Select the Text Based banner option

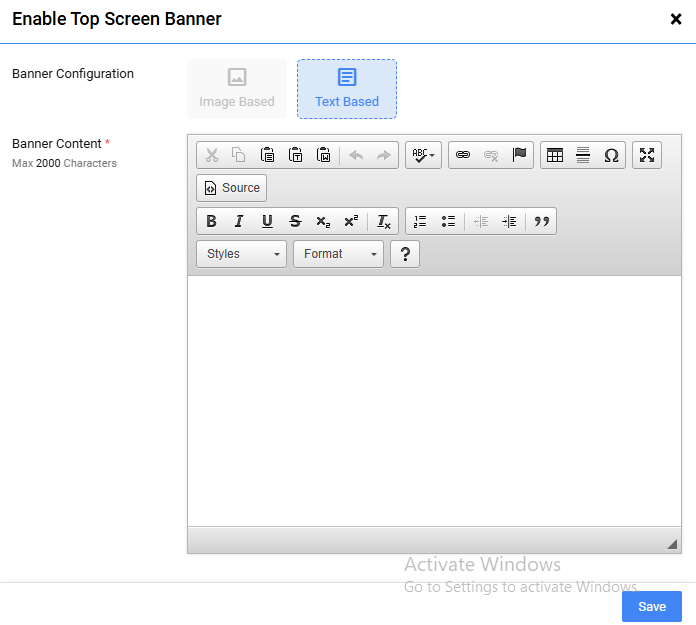pyautogui.click(x=347, y=88)
